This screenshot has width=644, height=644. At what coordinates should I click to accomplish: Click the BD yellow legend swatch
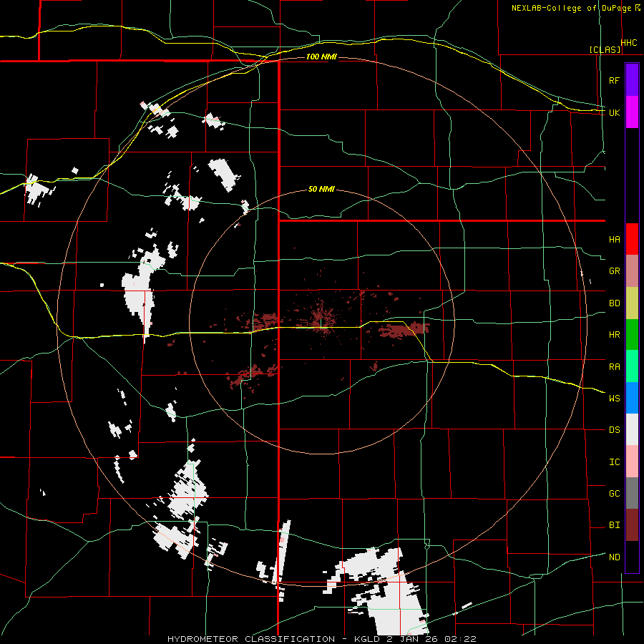coord(632,303)
